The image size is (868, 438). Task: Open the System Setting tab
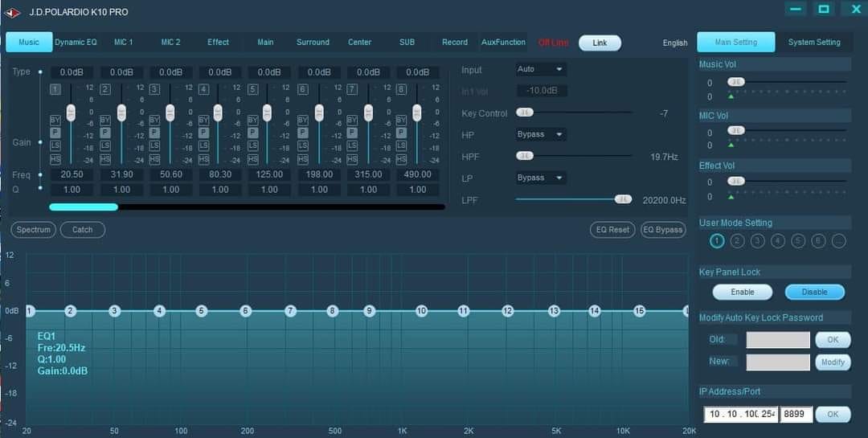tap(814, 43)
